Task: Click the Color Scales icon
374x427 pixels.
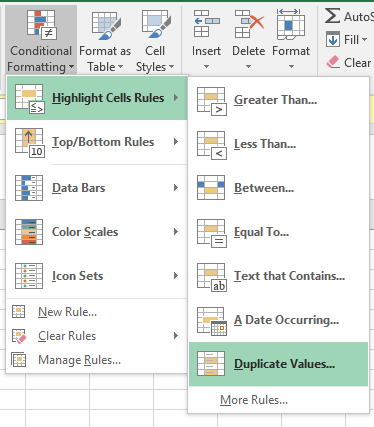Action: click(x=29, y=232)
